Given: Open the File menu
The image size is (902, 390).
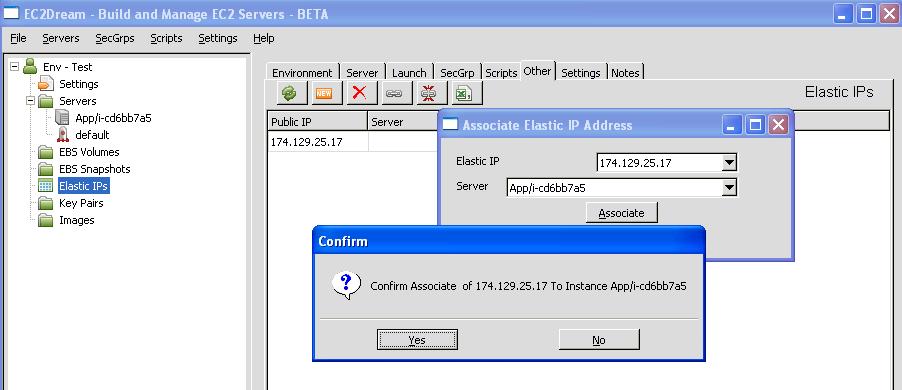Looking at the screenshot, I should pyautogui.click(x=18, y=39).
